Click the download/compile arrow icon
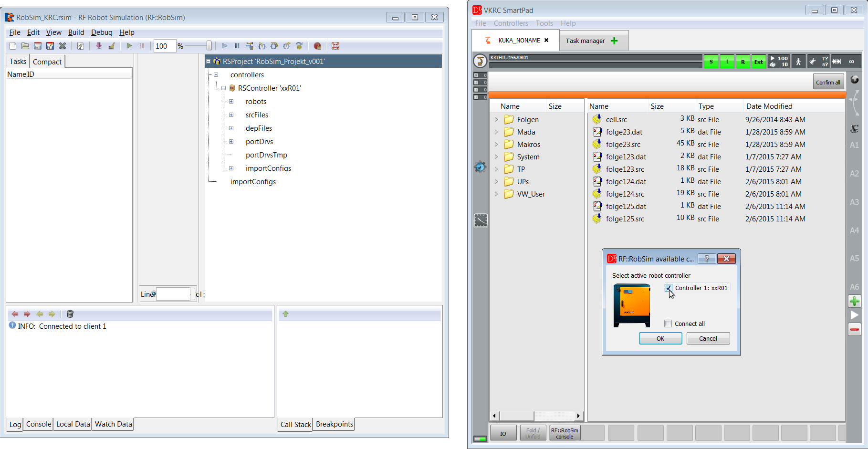Image resolution: width=868 pixels, height=449 pixels. pyautogui.click(x=99, y=46)
